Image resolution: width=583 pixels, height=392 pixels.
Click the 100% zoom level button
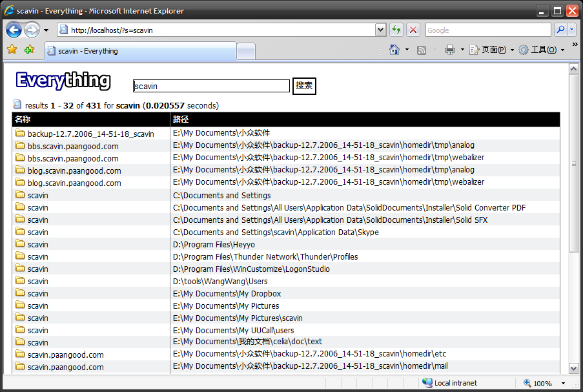(x=537, y=383)
